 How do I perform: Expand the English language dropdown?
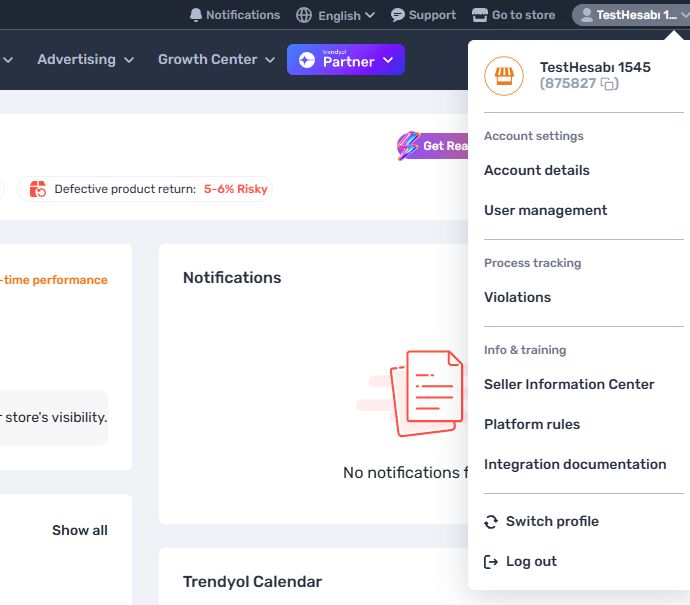click(x=370, y=15)
